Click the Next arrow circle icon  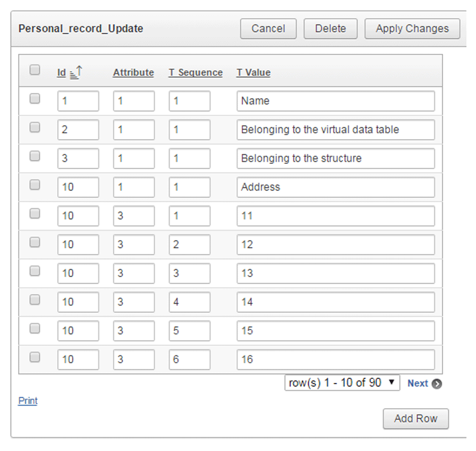(436, 383)
